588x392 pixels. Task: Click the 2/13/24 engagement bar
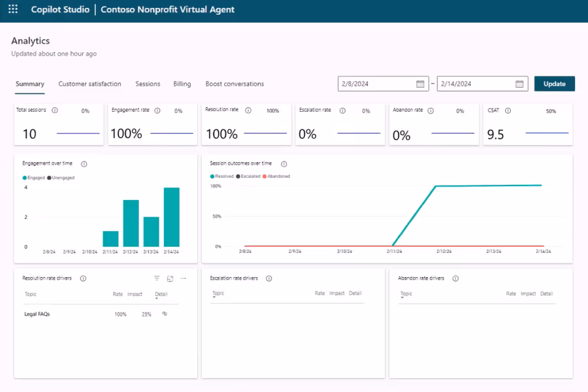[151, 231]
